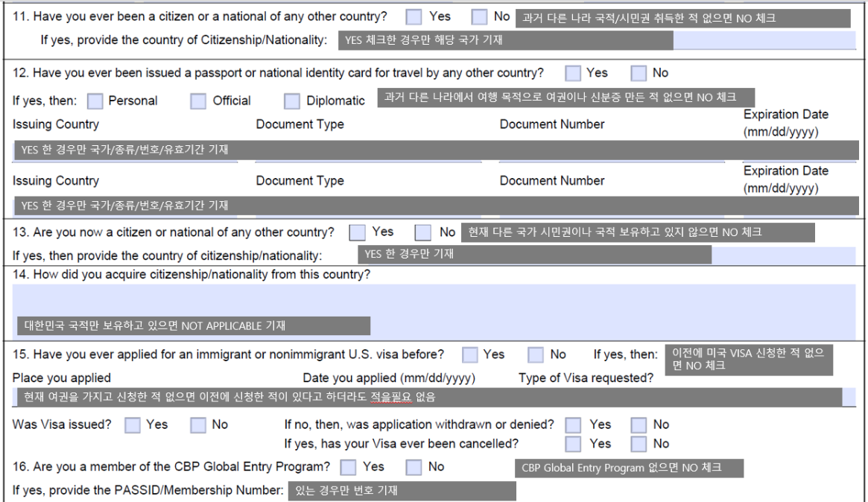Click the '현재 다른 국가 시민권이나 국적' note
The height and width of the screenshot is (502, 868).
pos(638,232)
